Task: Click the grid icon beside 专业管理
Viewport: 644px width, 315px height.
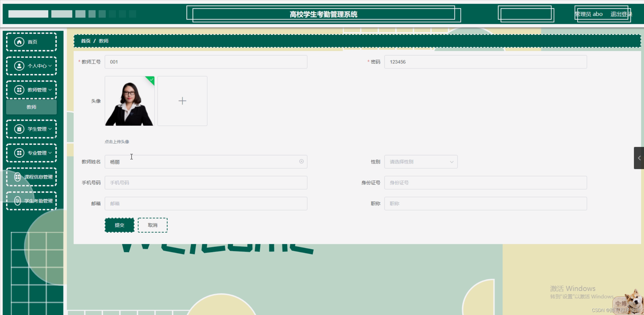Action: pos(19,153)
